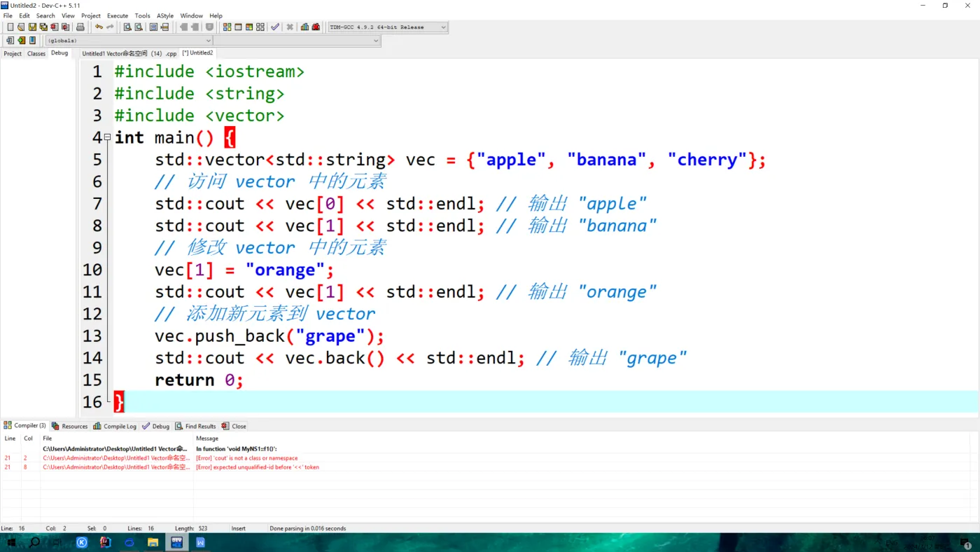Click the Rebuild All toolbar icon
Image resolution: width=980 pixels, height=552 pixels.
coord(260,27)
